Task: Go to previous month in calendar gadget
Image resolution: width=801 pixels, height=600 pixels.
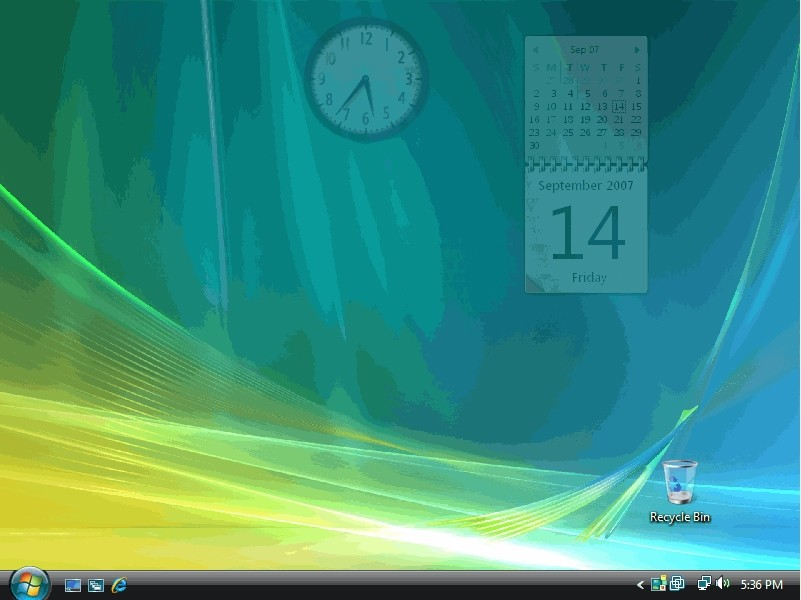Action: [x=535, y=50]
